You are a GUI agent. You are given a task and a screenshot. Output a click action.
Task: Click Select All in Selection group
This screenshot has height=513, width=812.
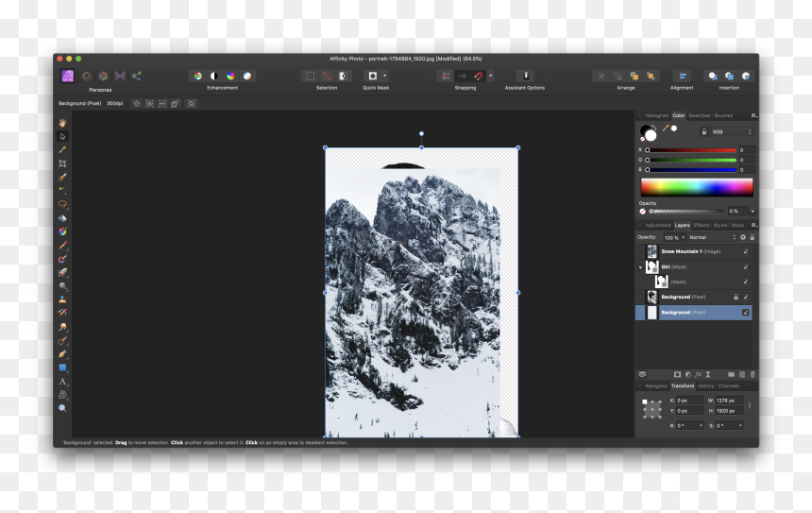(x=311, y=77)
